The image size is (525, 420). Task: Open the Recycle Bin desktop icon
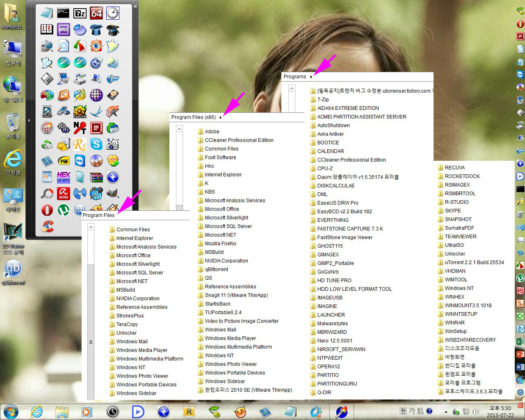[x=13, y=126]
